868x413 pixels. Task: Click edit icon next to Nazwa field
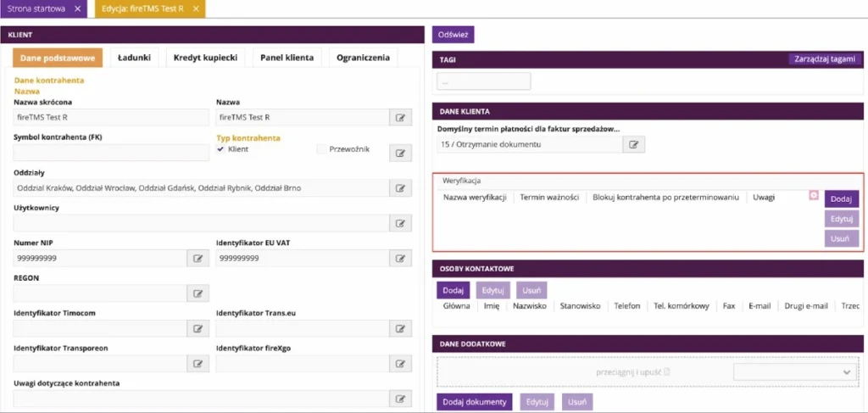click(400, 117)
